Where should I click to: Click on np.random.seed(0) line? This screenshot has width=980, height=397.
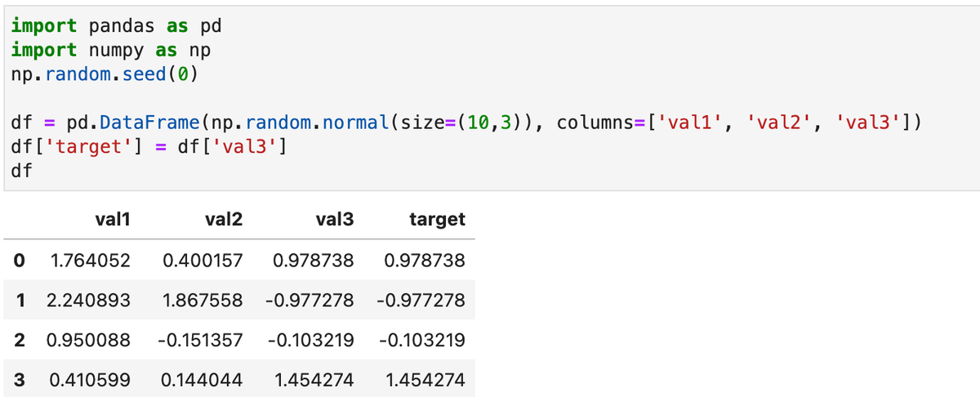pos(105,75)
